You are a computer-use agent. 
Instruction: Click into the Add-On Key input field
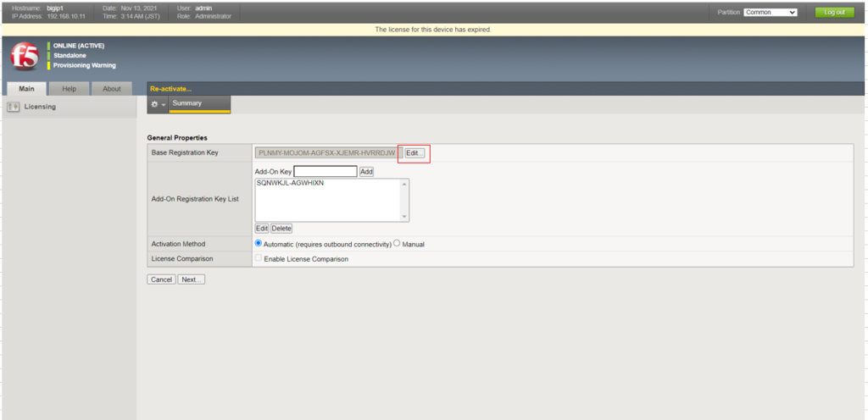pyautogui.click(x=325, y=171)
